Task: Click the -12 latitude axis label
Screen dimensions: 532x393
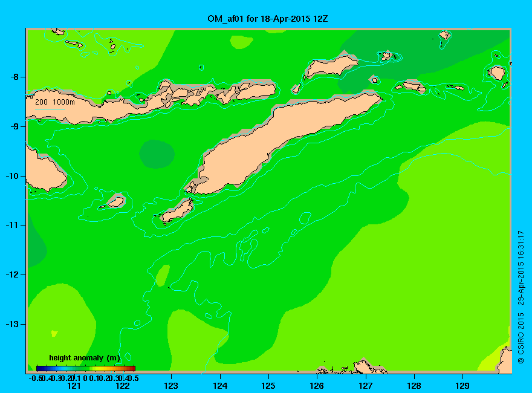Action: [13, 274]
